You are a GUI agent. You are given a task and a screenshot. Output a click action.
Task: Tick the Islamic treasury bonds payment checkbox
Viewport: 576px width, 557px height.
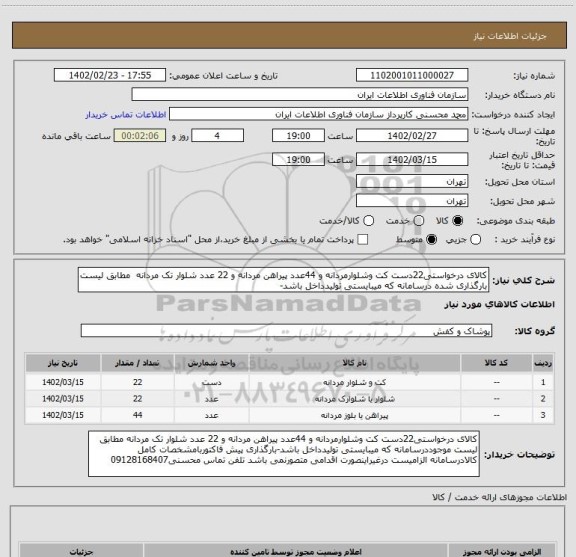tap(363, 240)
